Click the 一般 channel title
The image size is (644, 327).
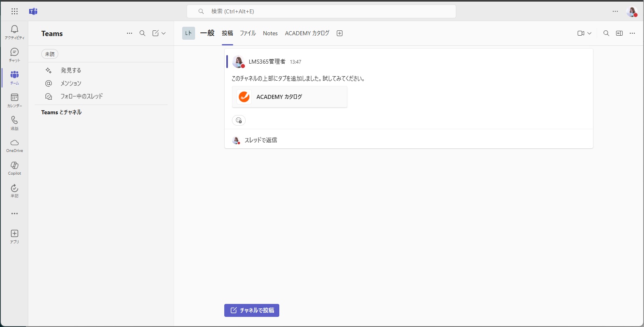tap(207, 33)
